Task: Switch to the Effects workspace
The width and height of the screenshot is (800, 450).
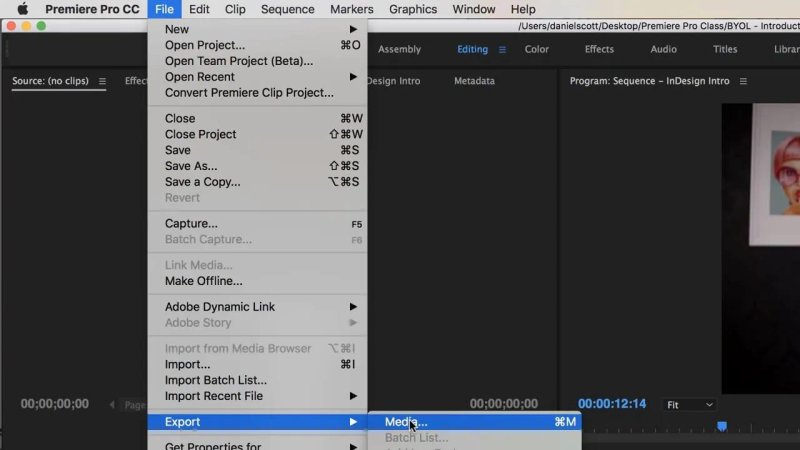Action: click(599, 49)
